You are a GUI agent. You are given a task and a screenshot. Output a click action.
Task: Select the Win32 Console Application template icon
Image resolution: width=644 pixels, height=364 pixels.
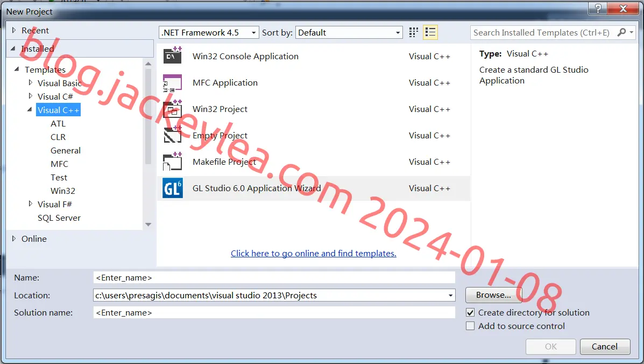coord(173,55)
